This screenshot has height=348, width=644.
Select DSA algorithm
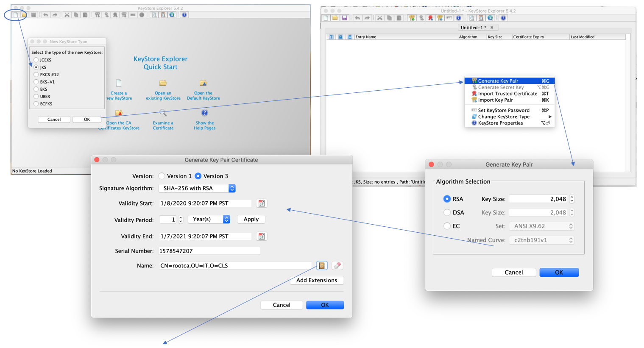[x=447, y=212]
